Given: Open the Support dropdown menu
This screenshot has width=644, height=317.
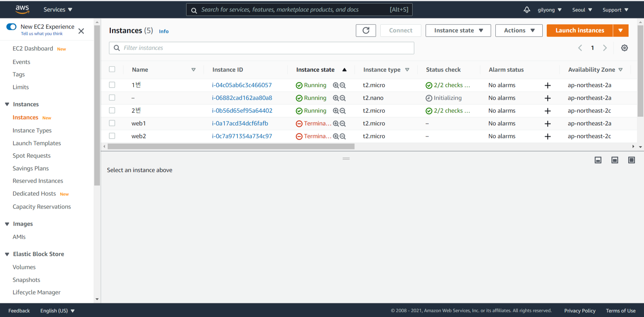Looking at the screenshot, I should 615,10.
